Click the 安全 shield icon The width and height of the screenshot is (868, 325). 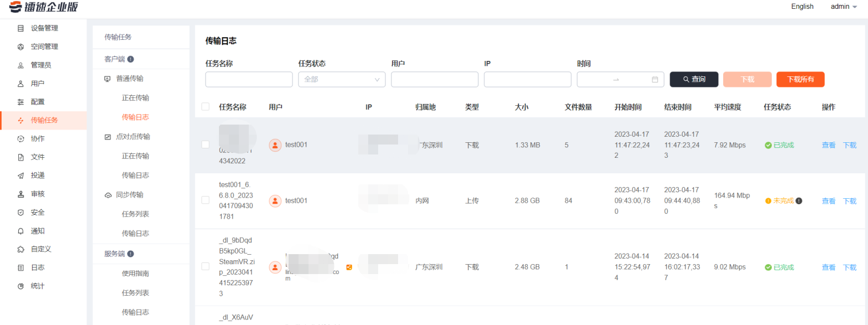click(x=20, y=213)
